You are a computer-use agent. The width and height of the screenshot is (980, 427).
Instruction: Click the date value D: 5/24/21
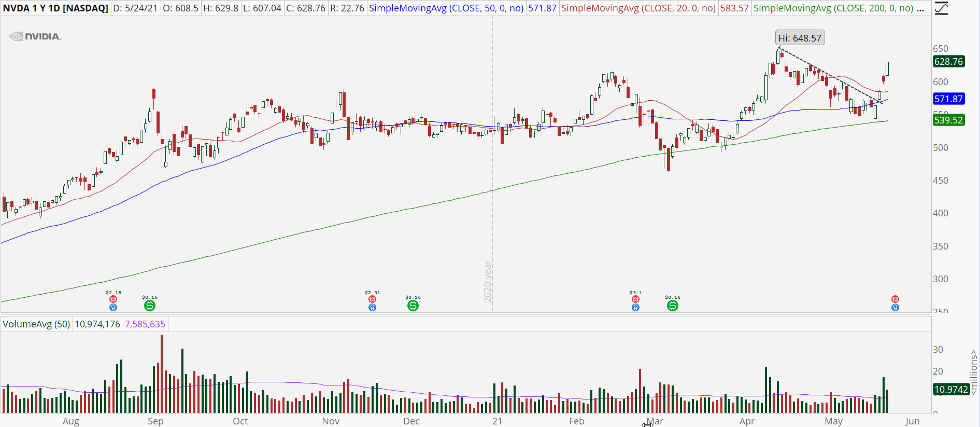[135, 8]
